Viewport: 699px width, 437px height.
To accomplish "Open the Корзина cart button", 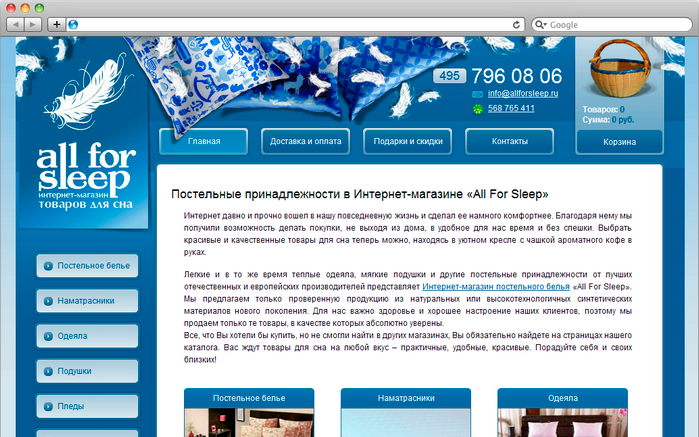I will pyautogui.click(x=619, y=142).
